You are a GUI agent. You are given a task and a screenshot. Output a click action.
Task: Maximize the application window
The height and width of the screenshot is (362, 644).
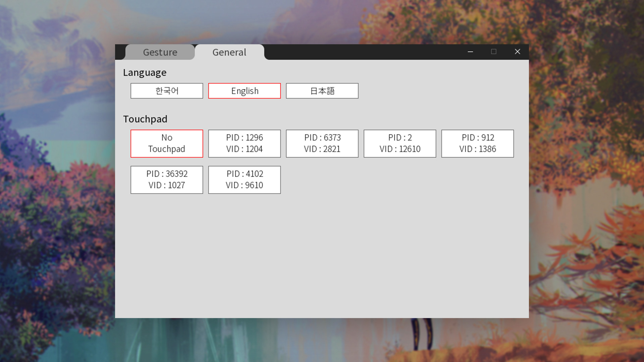click(x=494, y=52)
